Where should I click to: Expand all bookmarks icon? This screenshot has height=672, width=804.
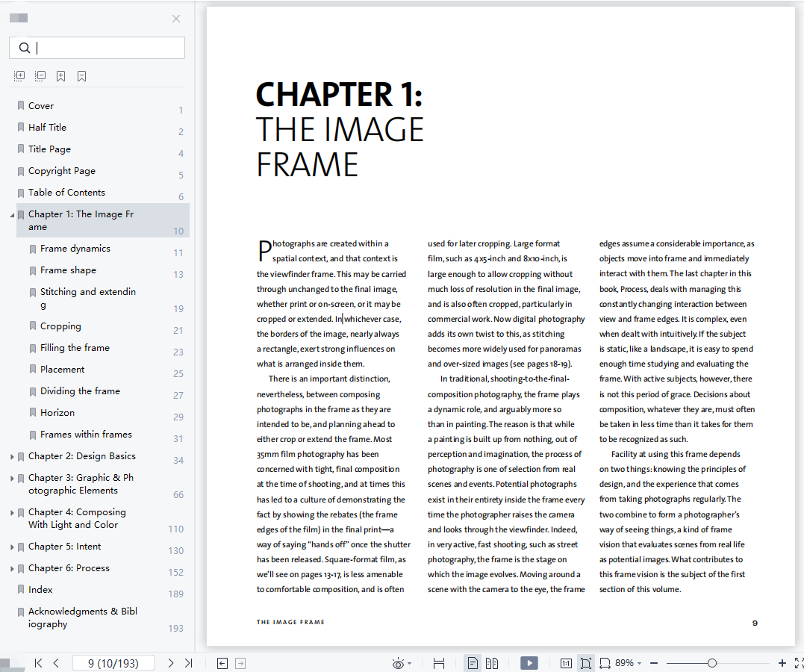tap(19, 76)
